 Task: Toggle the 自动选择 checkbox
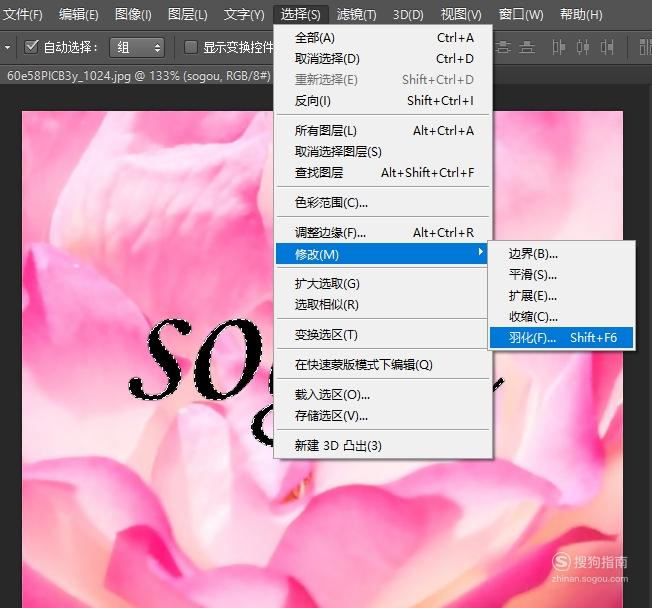(31, 47)
